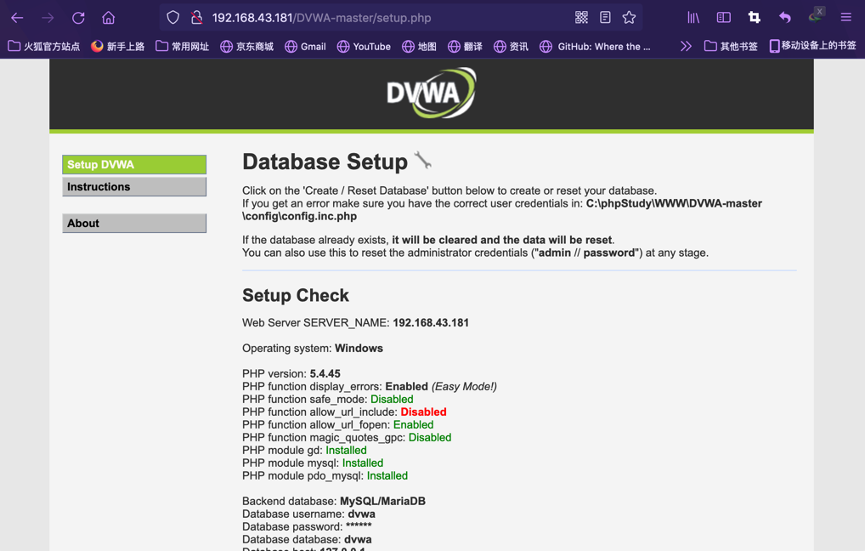Open the 资讯 bookmark
This screenshot has width=866, height=552.
click(x=511, y=46)
